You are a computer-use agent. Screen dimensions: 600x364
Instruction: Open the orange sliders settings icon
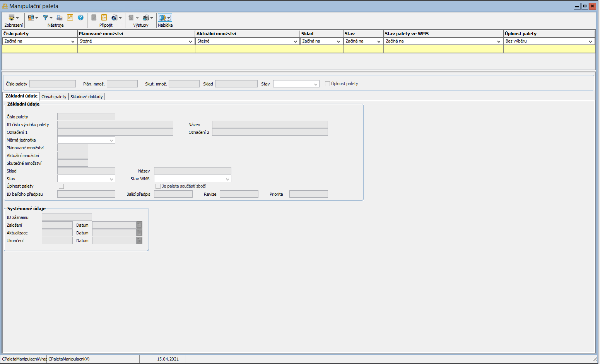coord(70,18)
